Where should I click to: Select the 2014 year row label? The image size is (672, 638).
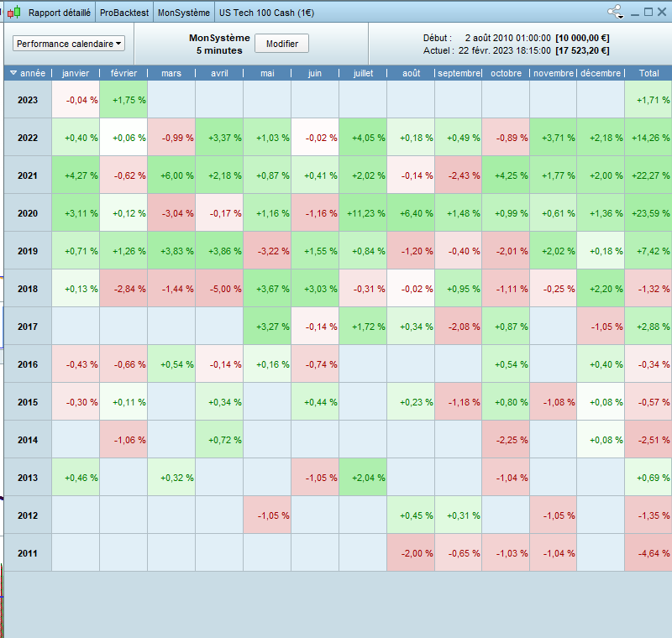(x=28, y=440)
